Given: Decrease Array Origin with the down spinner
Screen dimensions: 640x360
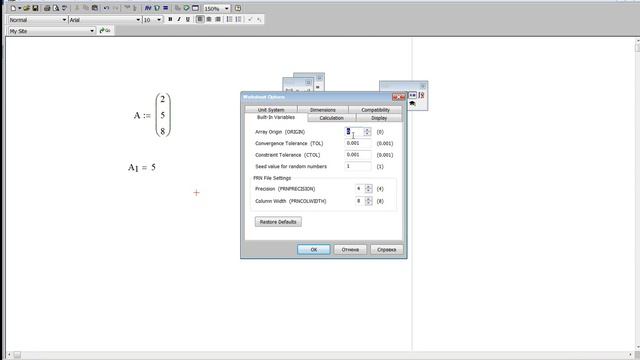Looking at the screenshot, I should point(367,134).
